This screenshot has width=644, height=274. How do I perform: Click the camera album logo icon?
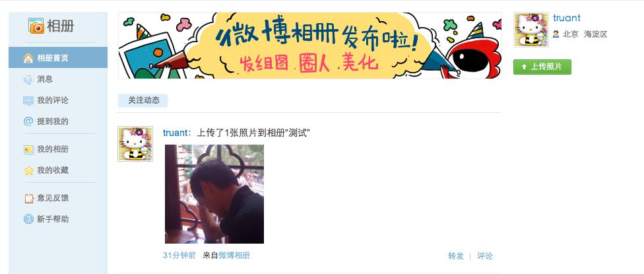pyautogui.click(x=36, y=26)
